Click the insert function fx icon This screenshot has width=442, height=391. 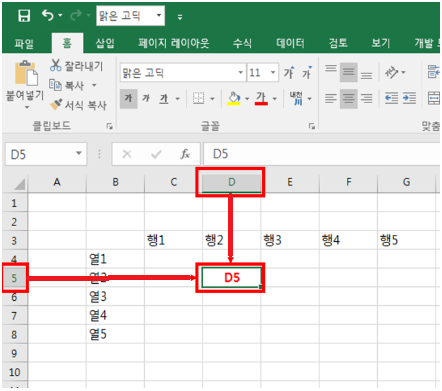pos(185,154)
